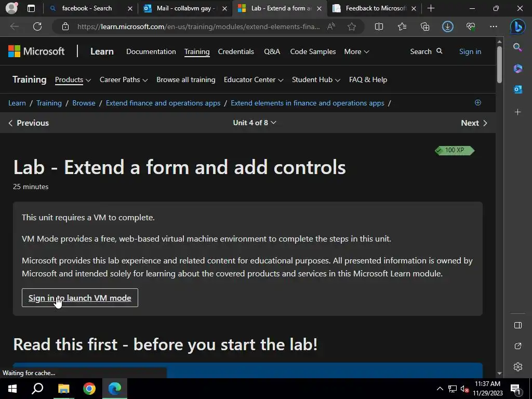Expand the Products dropdown
This screenshot has height=399, width=532.
click(x=73, y=79)
